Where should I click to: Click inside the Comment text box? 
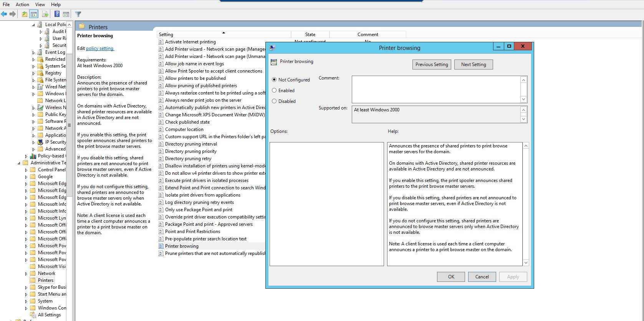click(436, 89)
